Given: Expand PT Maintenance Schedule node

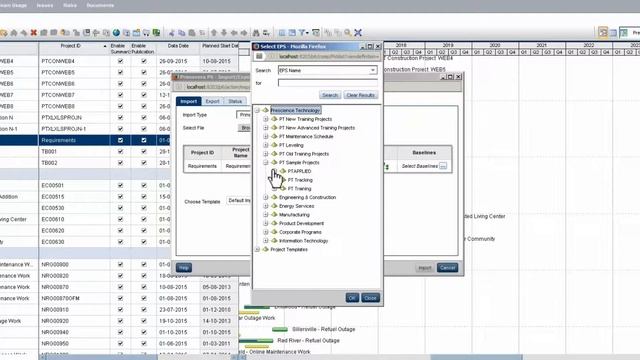Looking at the screenshot, I should 266,136.
